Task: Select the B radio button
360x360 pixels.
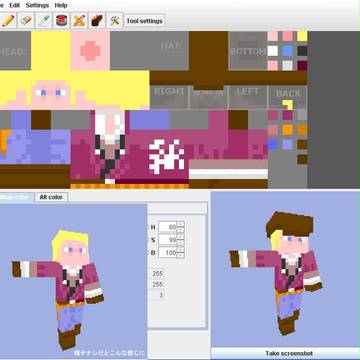Action: [x=147, y=253]
